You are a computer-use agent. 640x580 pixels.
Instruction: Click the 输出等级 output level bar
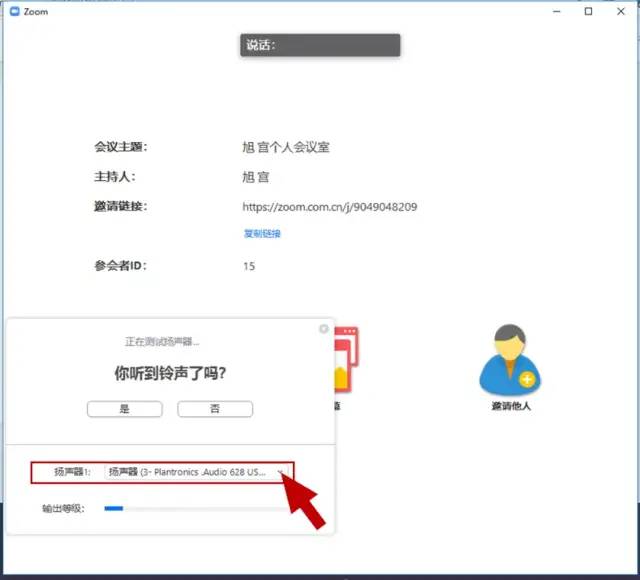click(x=196, y=509)
